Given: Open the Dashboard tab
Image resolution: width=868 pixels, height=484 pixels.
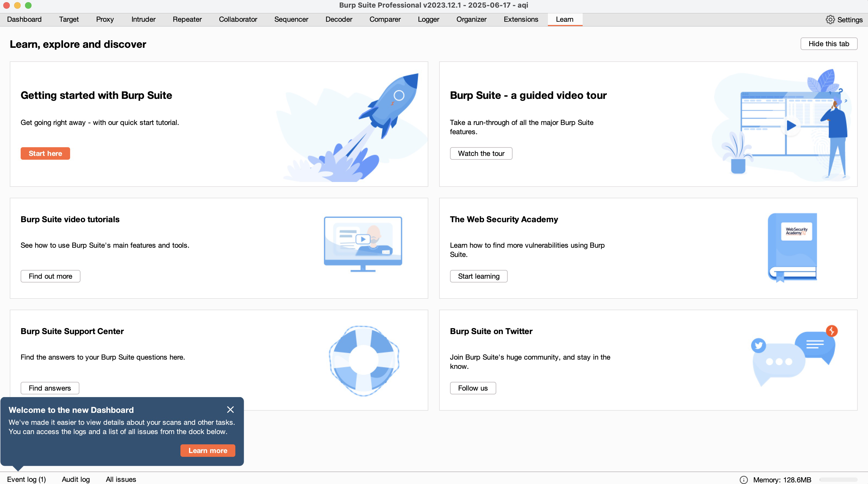Looking at the screenshot, I should [24, 20].
